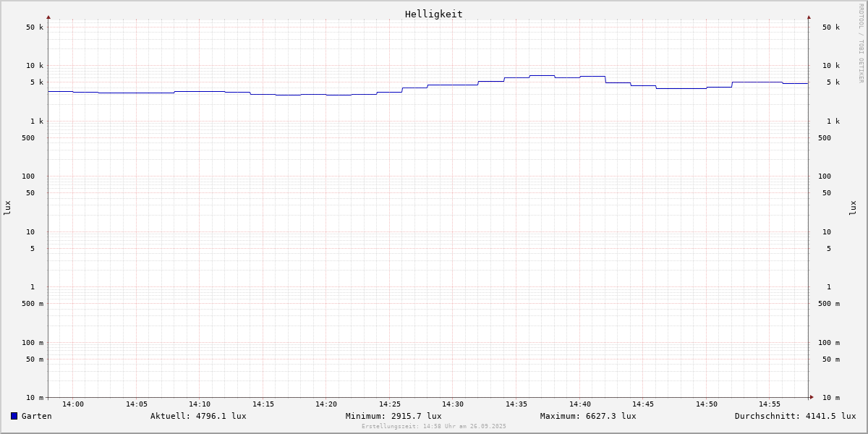Click the blue Garten legend color square
Screen dimensions: 868x434
pyautogui.click(x=14, y=416)
